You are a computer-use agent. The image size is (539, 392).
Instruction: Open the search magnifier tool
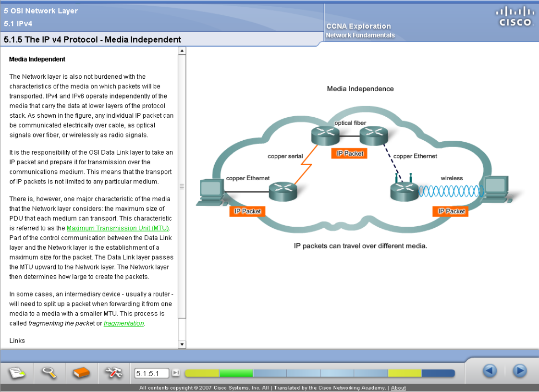point(49,373)
